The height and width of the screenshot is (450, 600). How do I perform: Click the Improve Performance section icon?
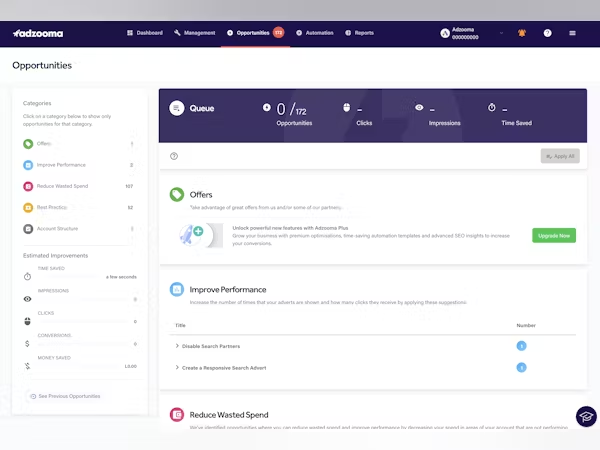pos(177,289)
